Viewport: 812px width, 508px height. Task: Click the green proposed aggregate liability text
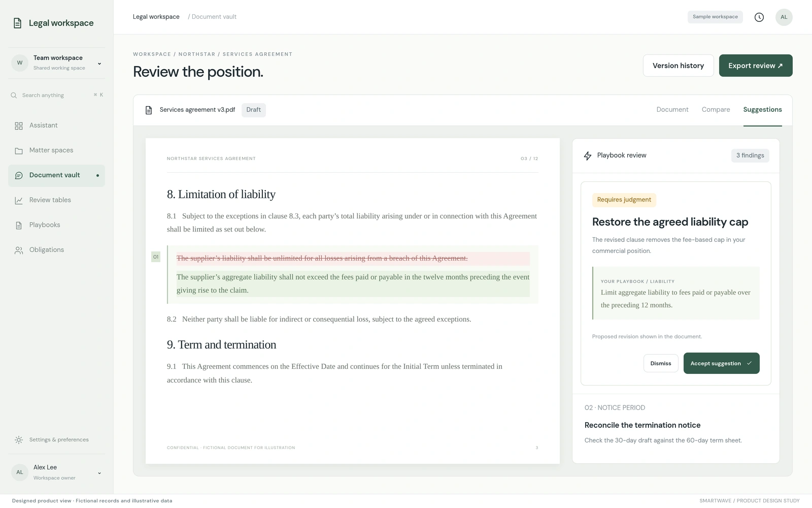point(353,283)
